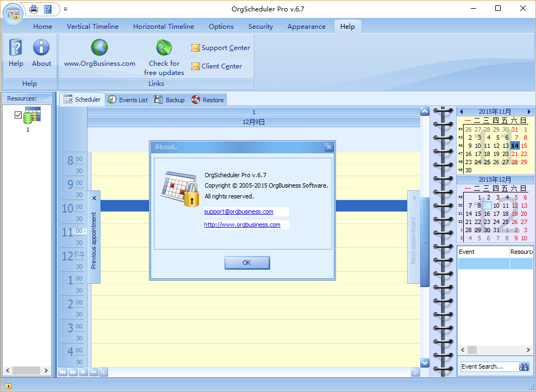
Task: Toggle resource 1 checkbox
Action: [x=18, y=115]
